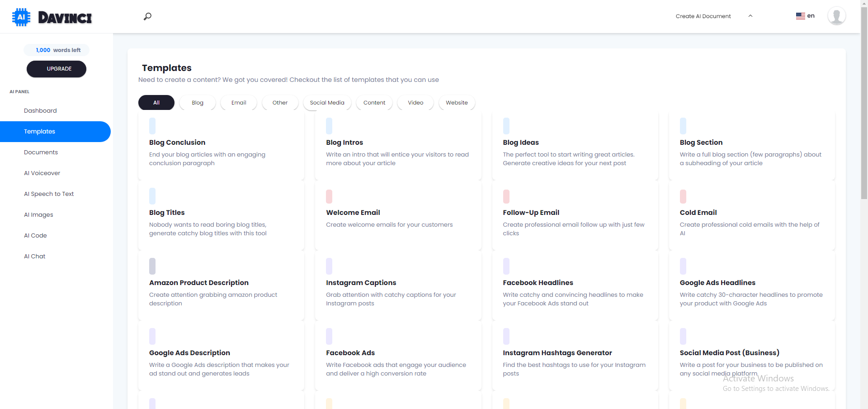
Task: Filter templates by Website
Action: [457, 103]
